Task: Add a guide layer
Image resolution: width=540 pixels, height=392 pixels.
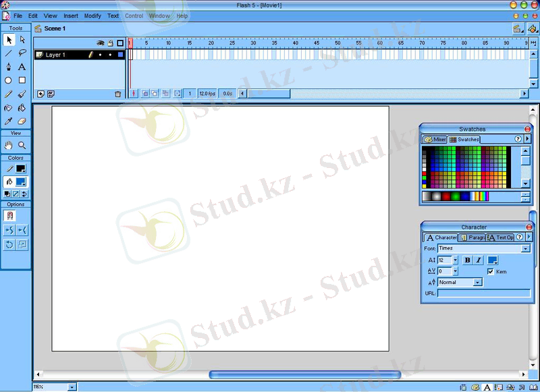Action: point(51,94)
